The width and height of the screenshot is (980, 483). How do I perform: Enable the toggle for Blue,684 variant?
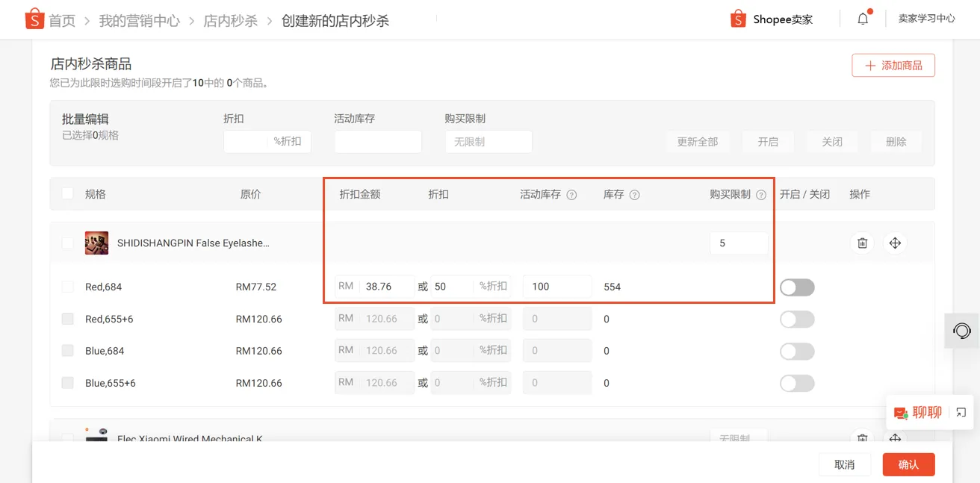click(797, 351)
